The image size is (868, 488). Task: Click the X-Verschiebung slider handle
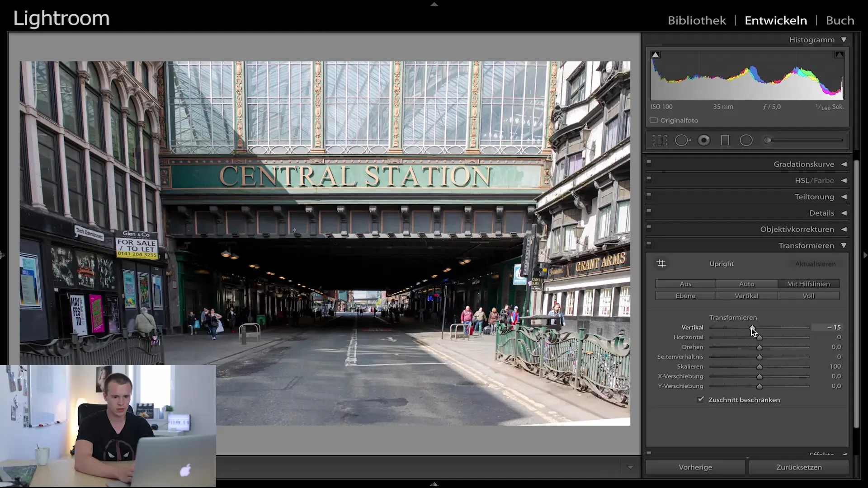tap(759, 376)
